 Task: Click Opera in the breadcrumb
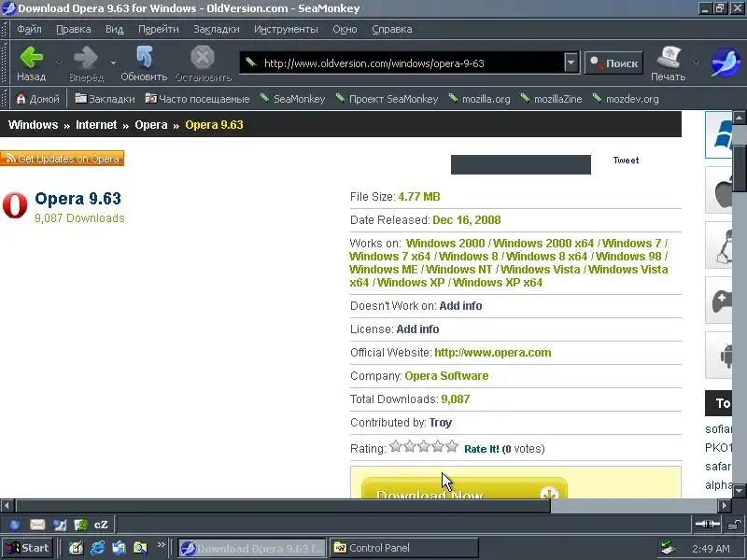click(x=151, y=125)
